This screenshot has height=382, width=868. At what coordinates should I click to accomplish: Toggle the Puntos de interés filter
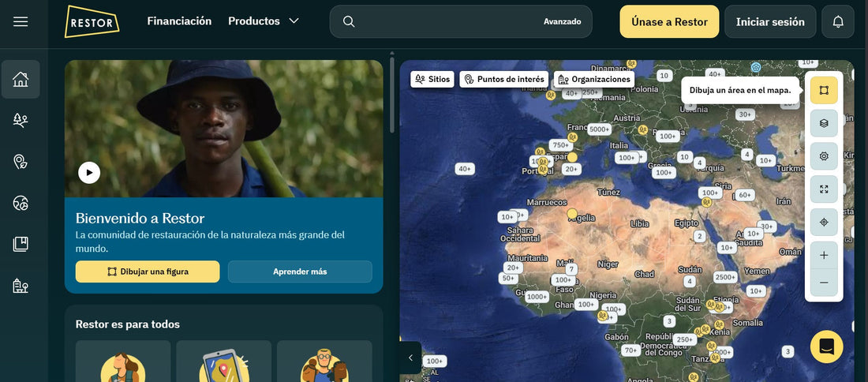pos(503,79)
